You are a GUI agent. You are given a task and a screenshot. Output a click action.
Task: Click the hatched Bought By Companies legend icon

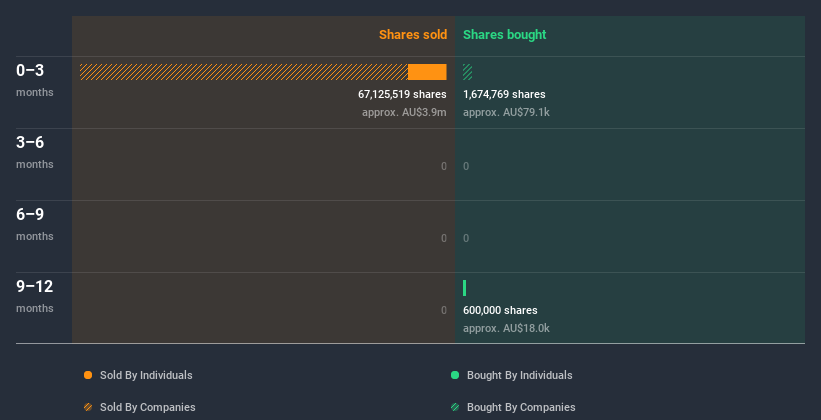[x=455, y=407]
